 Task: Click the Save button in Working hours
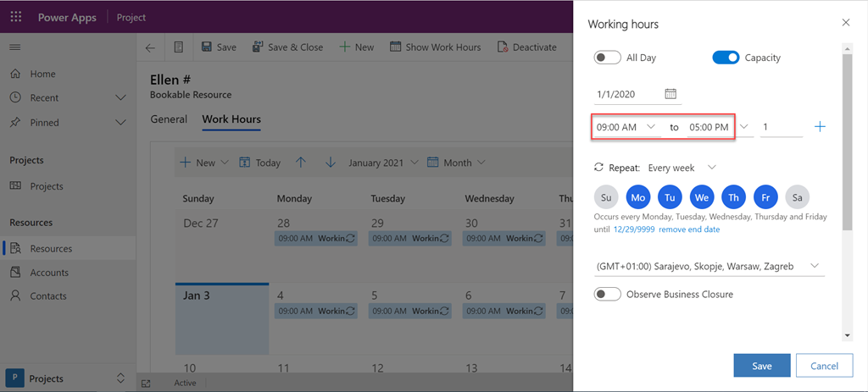(x=761, y=366)
